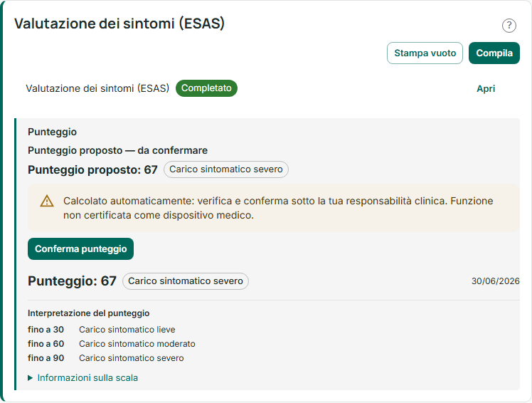The height and width of the screenshot is (403, 532).
Task: Click the main ESAS title heading
Action: (119, 23)
